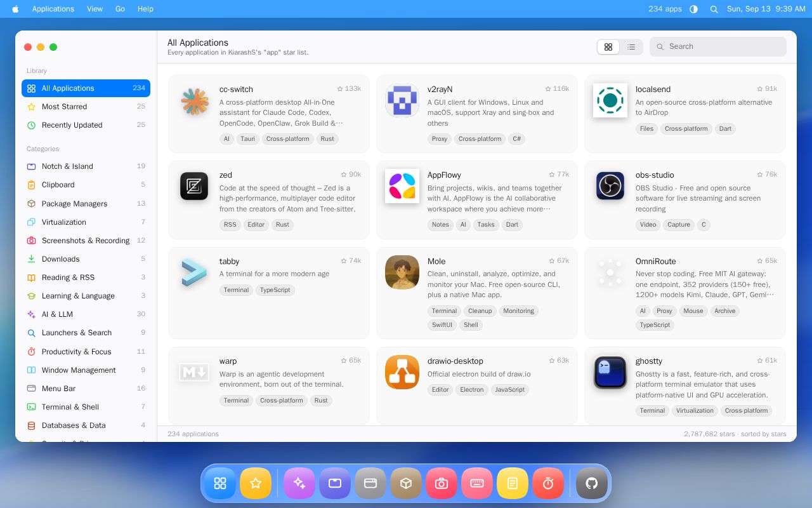
Task: Click the Capture tag on obs-studio
Action: 679,225
